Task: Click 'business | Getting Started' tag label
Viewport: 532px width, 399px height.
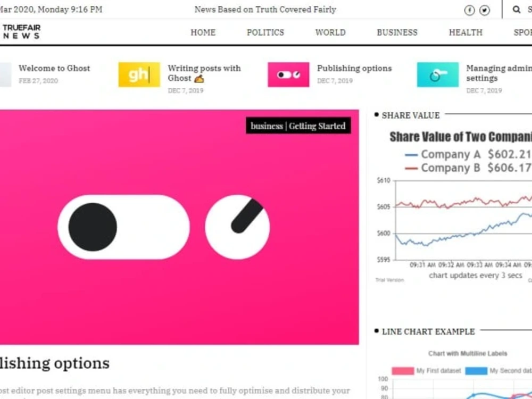Action: click(x=298, y=126)
